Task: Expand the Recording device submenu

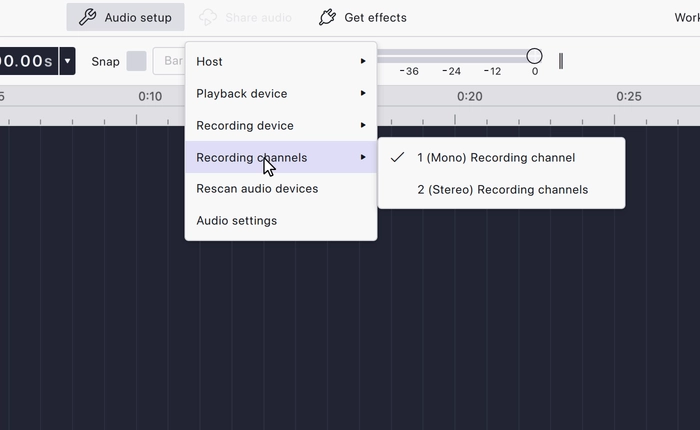Action: tap(281, 125)
